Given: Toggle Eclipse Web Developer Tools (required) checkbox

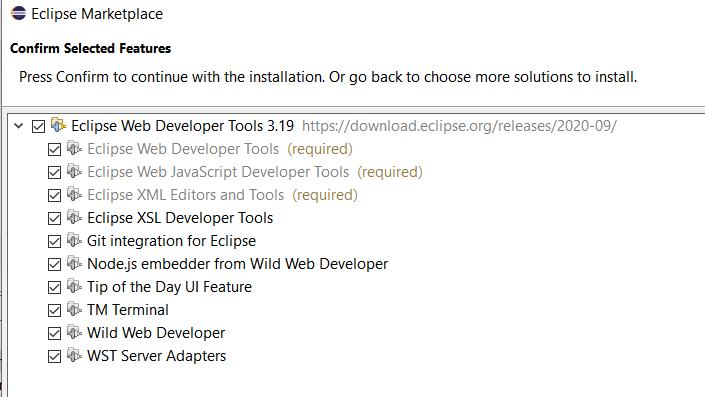Looking at the screenshot, I should (x=54, y=149).
